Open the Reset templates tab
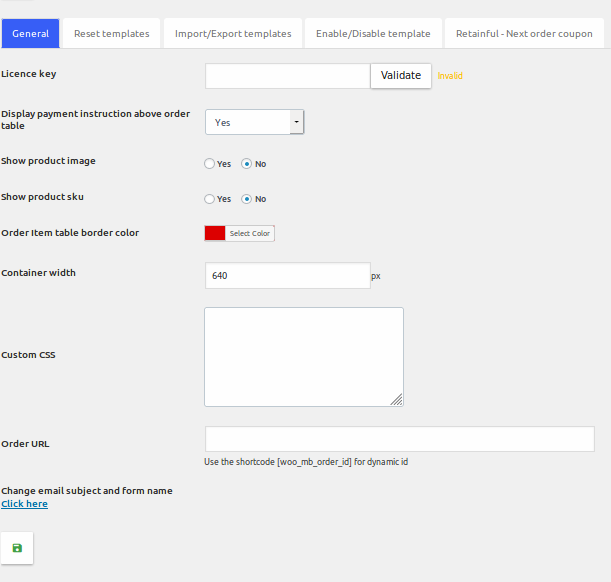Image resolution: width=611 pixels, height=582 pixels. 111,34
